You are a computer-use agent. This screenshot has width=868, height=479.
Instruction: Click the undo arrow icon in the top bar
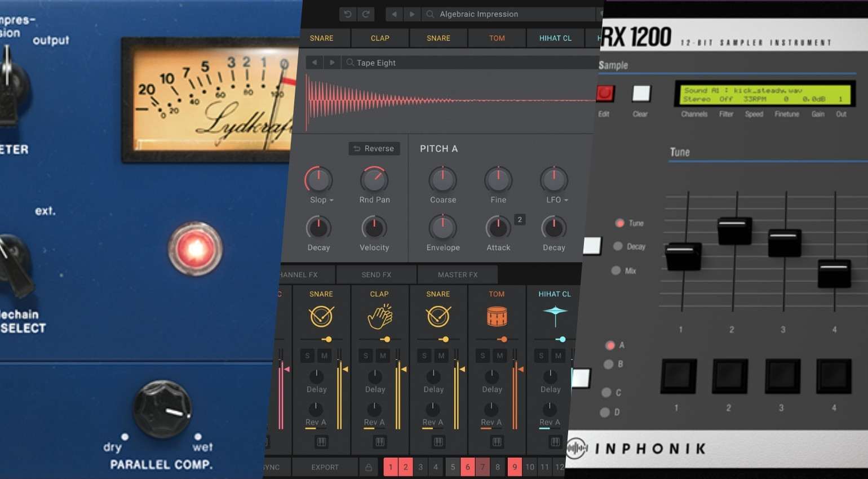[348, 14]
